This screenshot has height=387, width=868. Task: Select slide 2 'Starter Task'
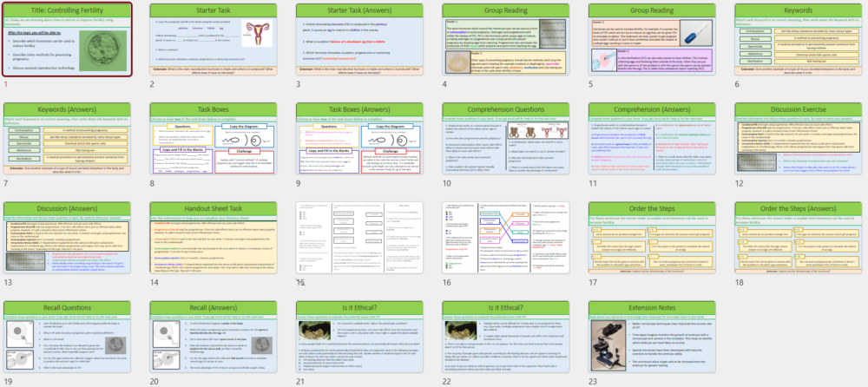tap(214, 39)
